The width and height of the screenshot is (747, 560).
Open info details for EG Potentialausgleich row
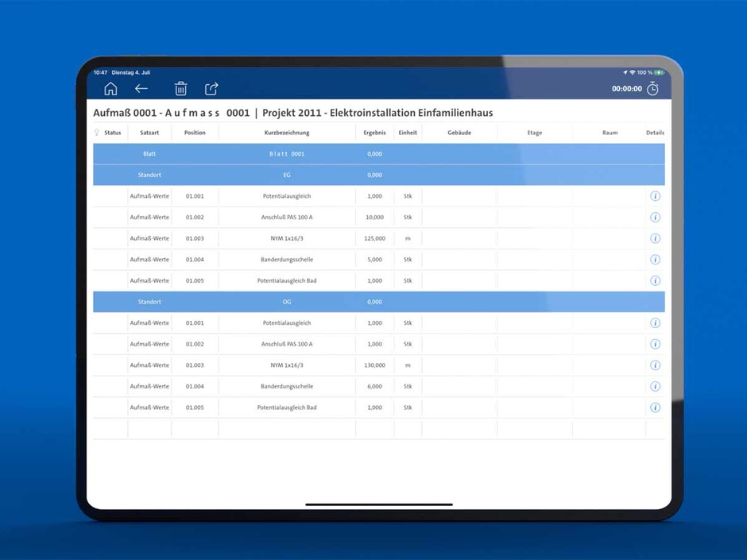[655, 196]
